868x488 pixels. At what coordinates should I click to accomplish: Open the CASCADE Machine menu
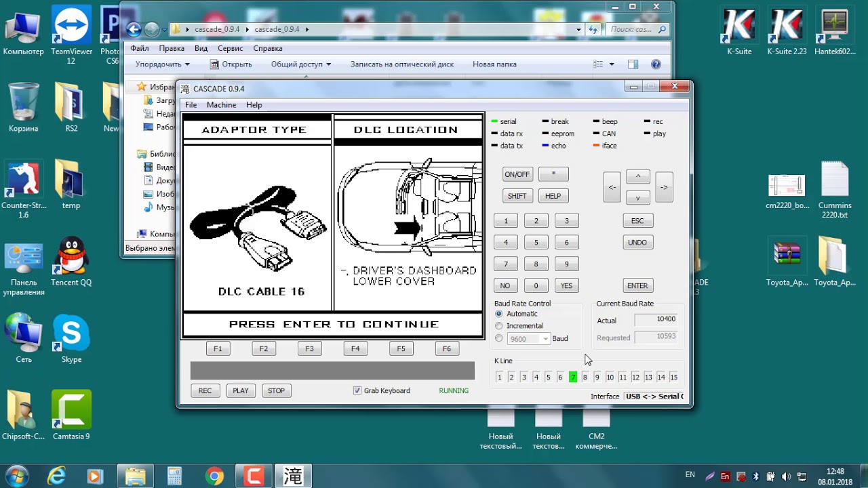coord(221,105)
